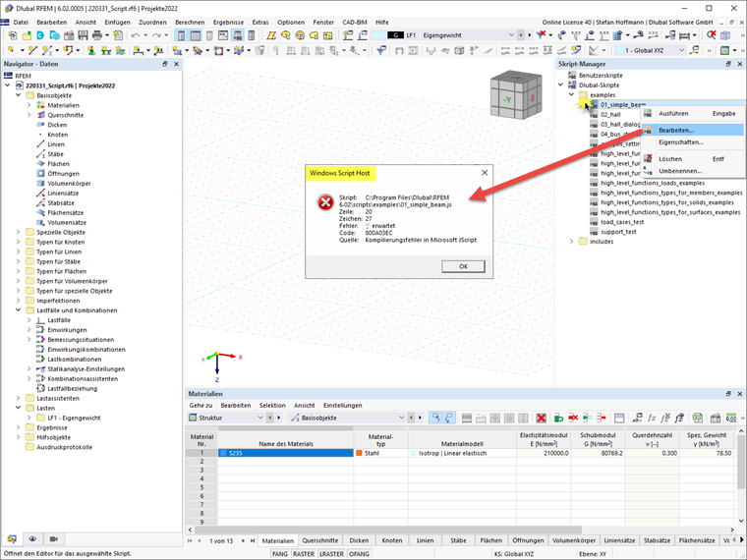The image size is (747, 560).
Task: Click OK in the Windows Script Host dialog
Action: pyautogui.click(x=463, y=266)
